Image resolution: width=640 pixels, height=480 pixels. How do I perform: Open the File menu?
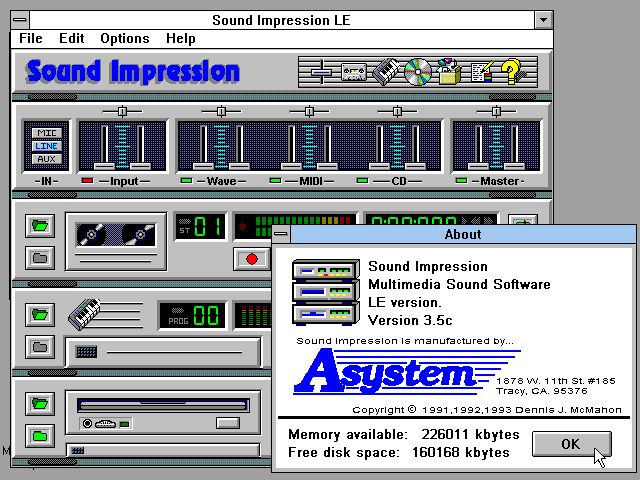click(x=31, y=38)
